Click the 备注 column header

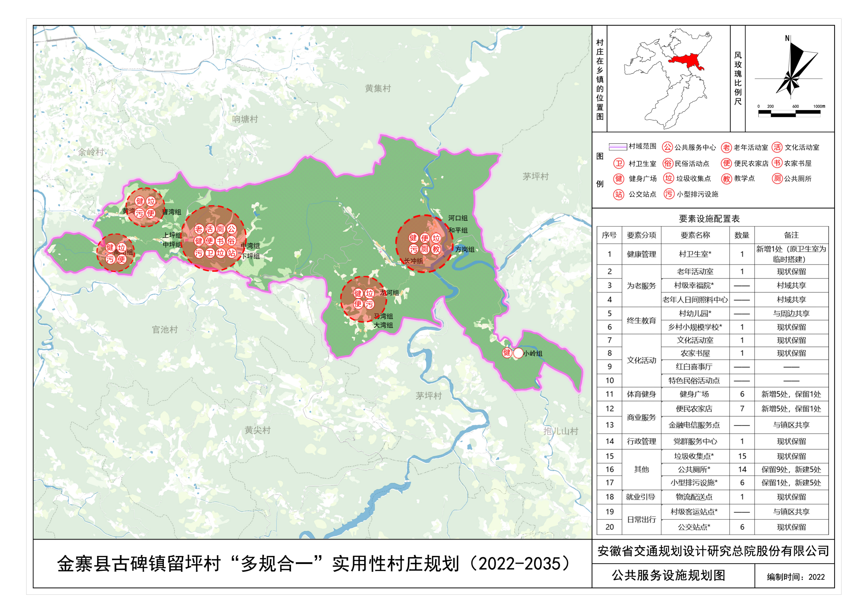coord(791,235)
